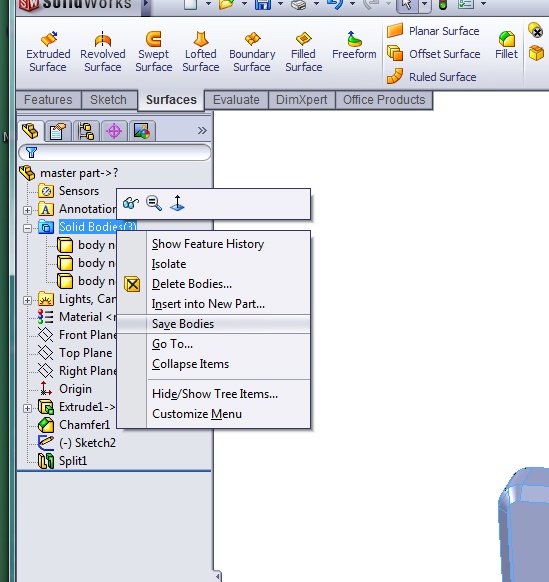Select the Lofted Surface tool

click(201, 52)
